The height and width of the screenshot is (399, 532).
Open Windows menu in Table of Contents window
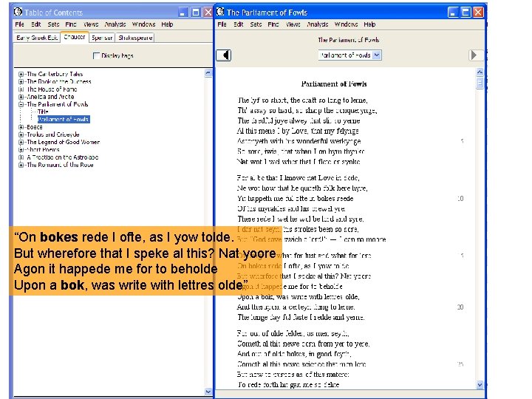[143, 24]
